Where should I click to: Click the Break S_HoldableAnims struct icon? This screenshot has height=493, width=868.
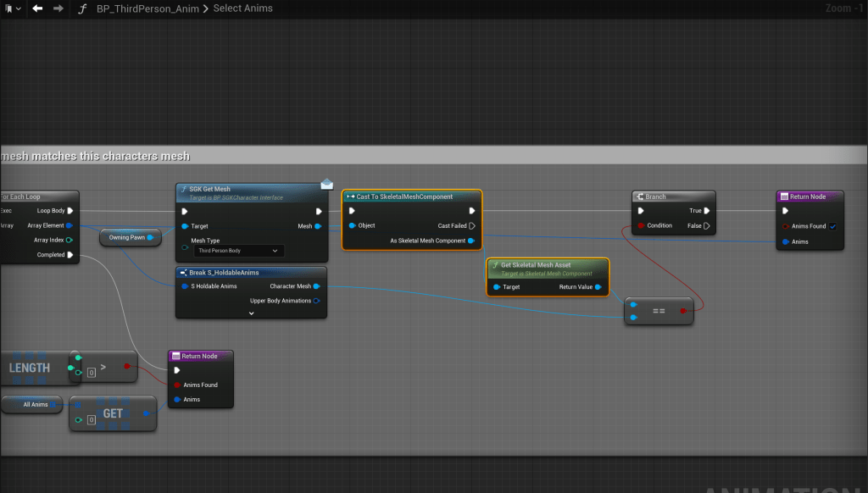[183, 273]
